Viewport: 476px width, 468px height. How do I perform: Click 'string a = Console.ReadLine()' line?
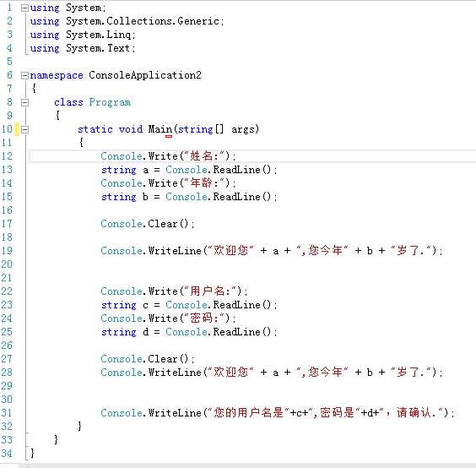pos(189,170)
